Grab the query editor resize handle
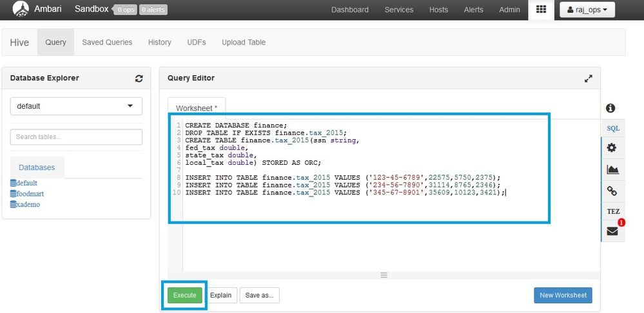The image size is (644, 313). click(384, 275)
